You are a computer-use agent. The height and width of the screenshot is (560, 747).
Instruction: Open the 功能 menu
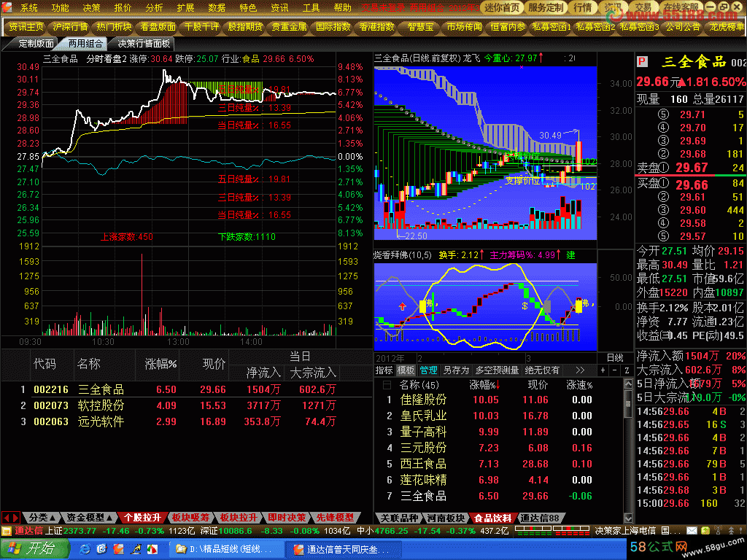(x=60, y=7)
